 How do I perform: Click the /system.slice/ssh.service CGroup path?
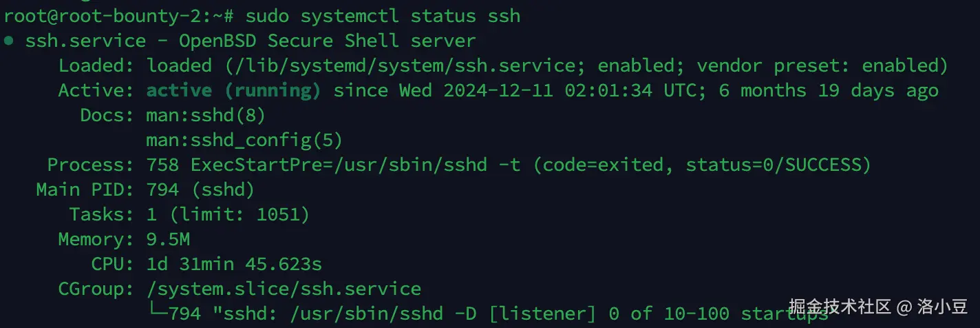(284, 289)
